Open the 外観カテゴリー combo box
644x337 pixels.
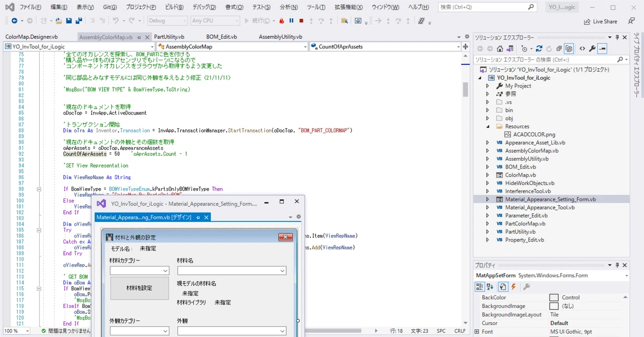point(139,331)
